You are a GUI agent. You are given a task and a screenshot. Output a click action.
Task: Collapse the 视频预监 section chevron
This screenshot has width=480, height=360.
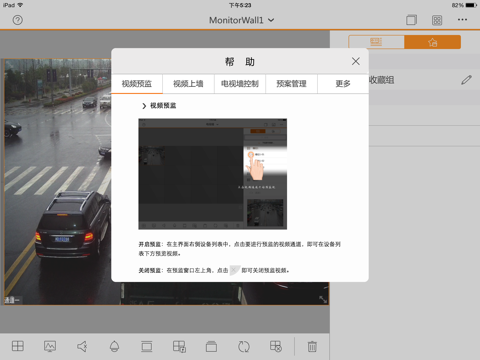tap(144, 106)
